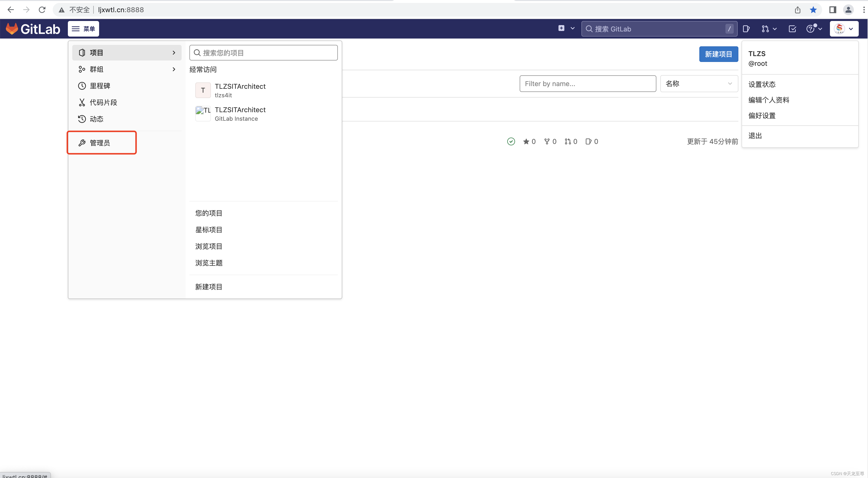This screenshot has height=478, width=868.
Task: Open 代码片段 menu item
Action: click(x=127, y=102)
